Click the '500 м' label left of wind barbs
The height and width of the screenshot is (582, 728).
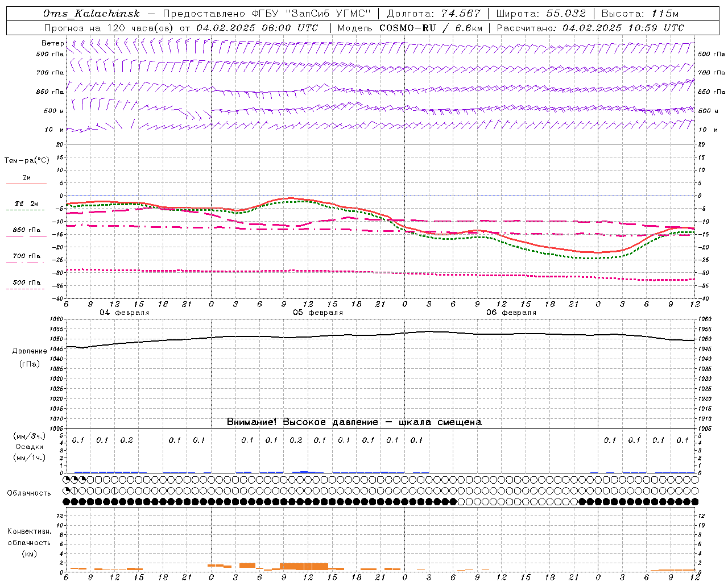(54, 111)
